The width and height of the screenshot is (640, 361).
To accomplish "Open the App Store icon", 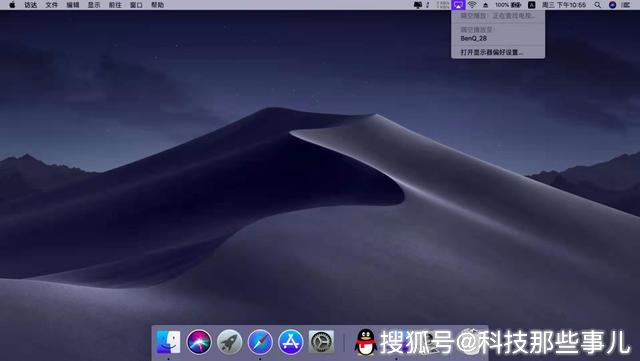I will click(x=291, y=341).
